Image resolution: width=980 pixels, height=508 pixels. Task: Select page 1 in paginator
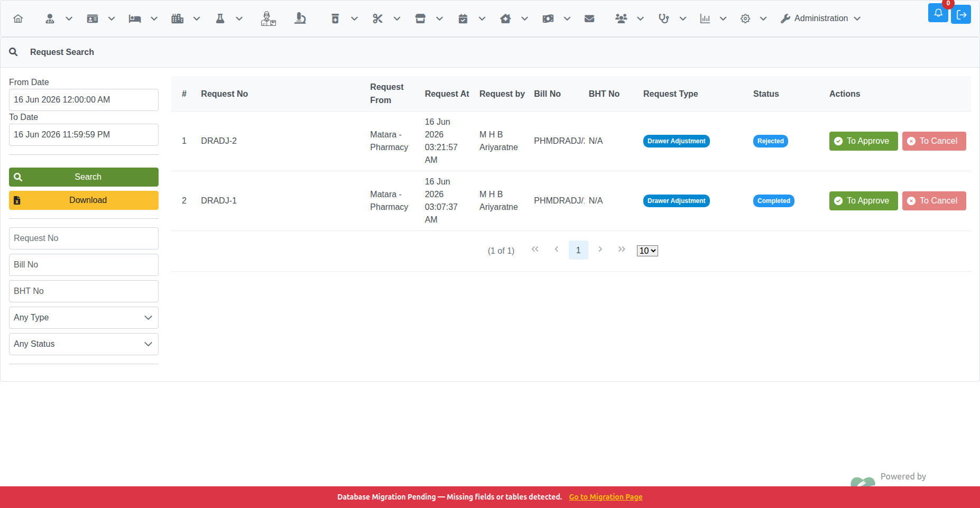pyautogui.click(x=578, y=250)
